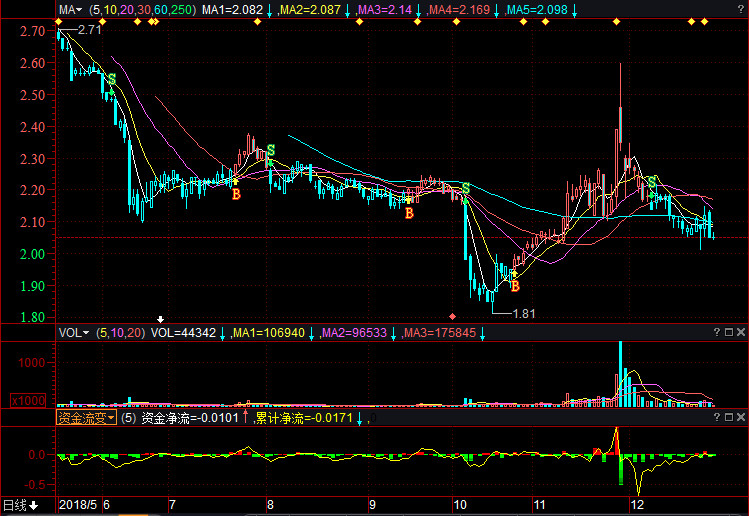Click the help icon of the MA chart panel
This screenshot has height=516, width=749.
click(x=740, y=9)
